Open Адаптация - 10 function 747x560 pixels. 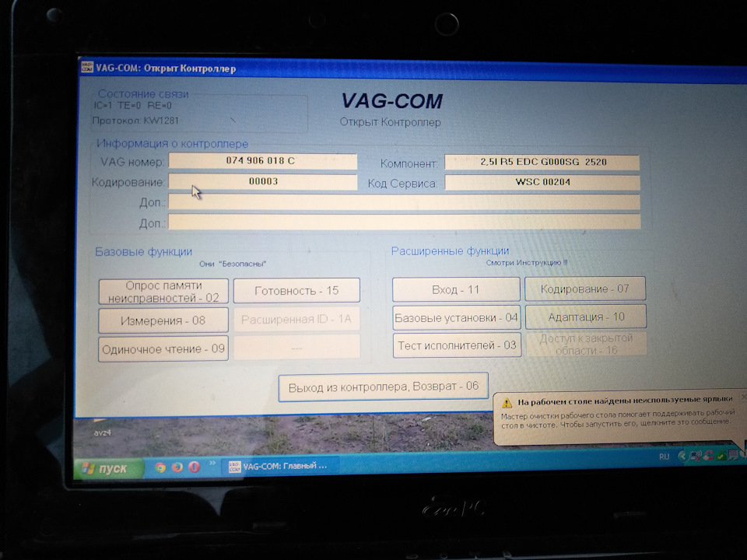tap(585, 317)
